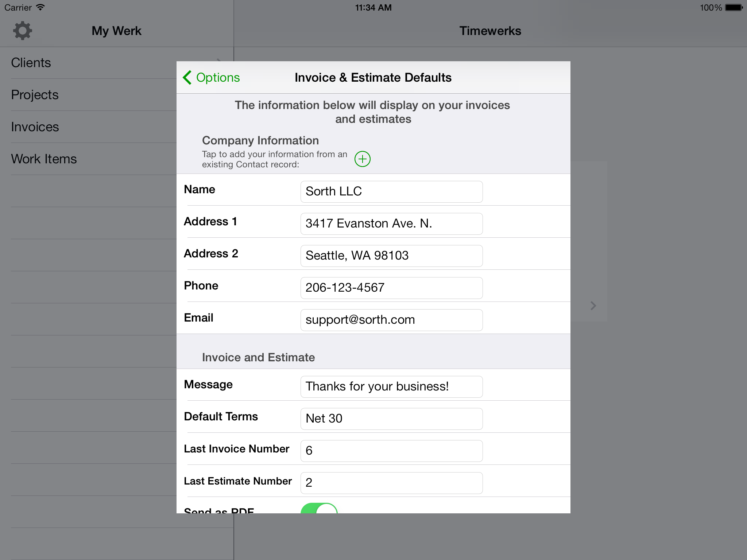Image resolution: width=747 pixels, height=560 pixels.
Task: Tap the battery indicator icon
Action: pos(734,7)
